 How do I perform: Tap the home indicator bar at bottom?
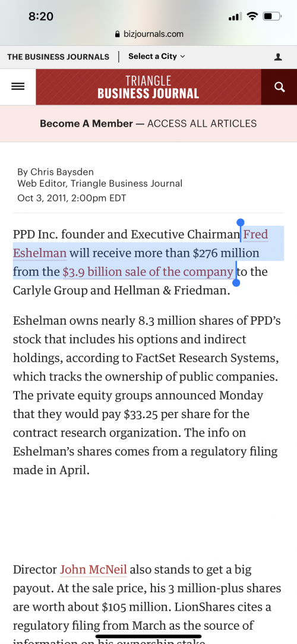(148, 637)
